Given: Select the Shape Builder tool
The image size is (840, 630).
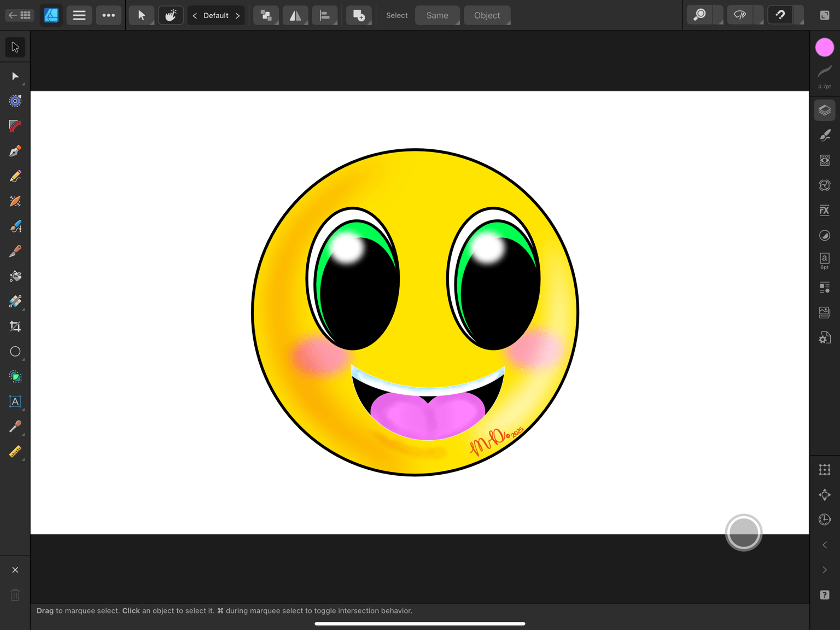Looking at the screenshot, I should tap(15, 377).
